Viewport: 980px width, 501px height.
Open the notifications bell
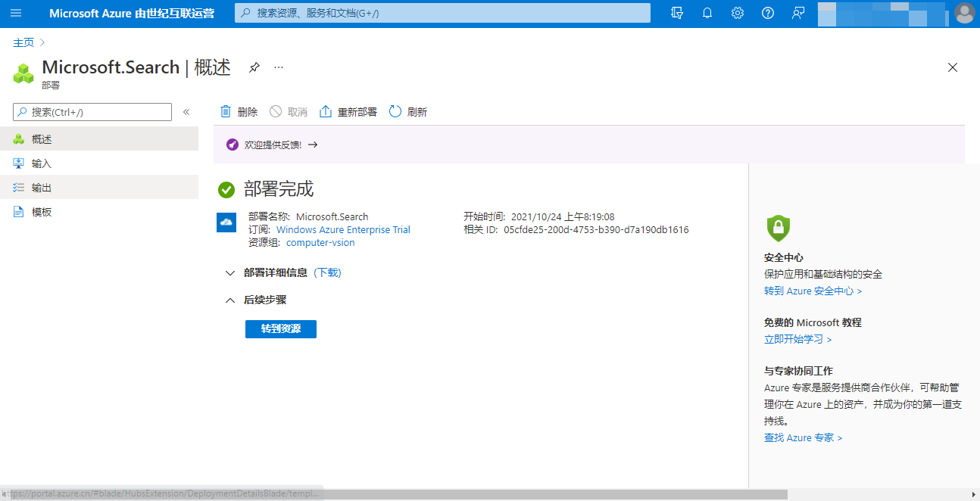click(707, 13)
